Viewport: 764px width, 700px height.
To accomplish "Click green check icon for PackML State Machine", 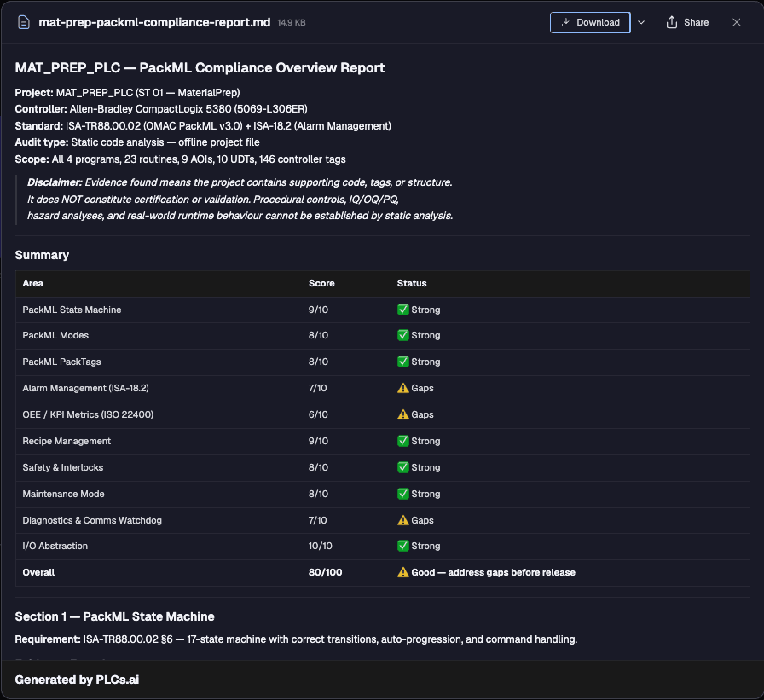I will [x=403, y=310].
